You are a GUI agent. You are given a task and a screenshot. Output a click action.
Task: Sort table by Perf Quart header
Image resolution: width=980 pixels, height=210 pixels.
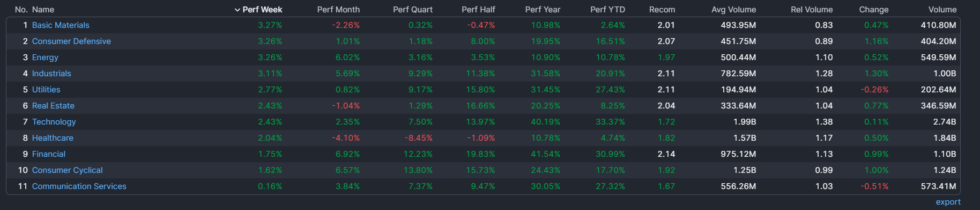coord(413,10)
